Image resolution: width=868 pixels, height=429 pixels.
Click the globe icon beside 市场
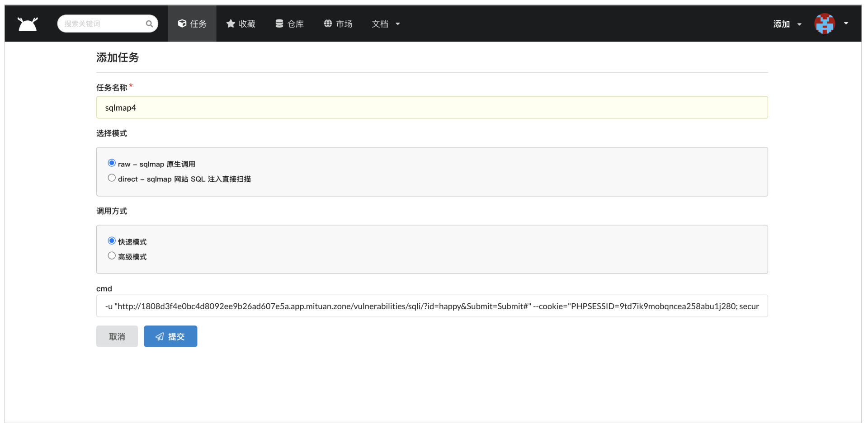(328, 24)
